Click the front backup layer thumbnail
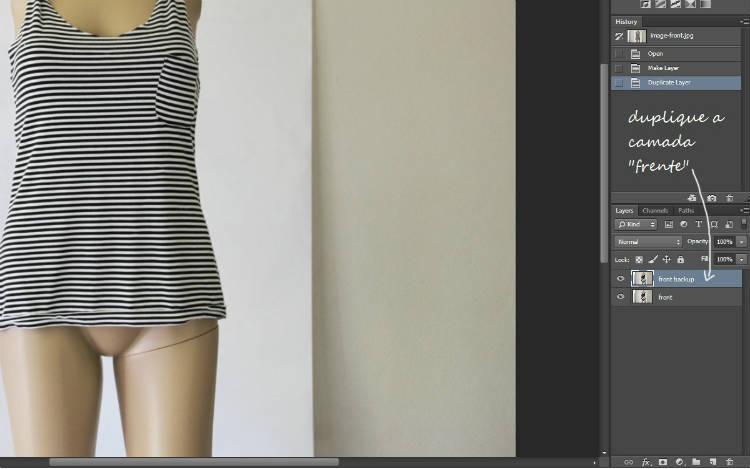Image resolution: width=750 pixels, height=469 pixels. point(642,279)
